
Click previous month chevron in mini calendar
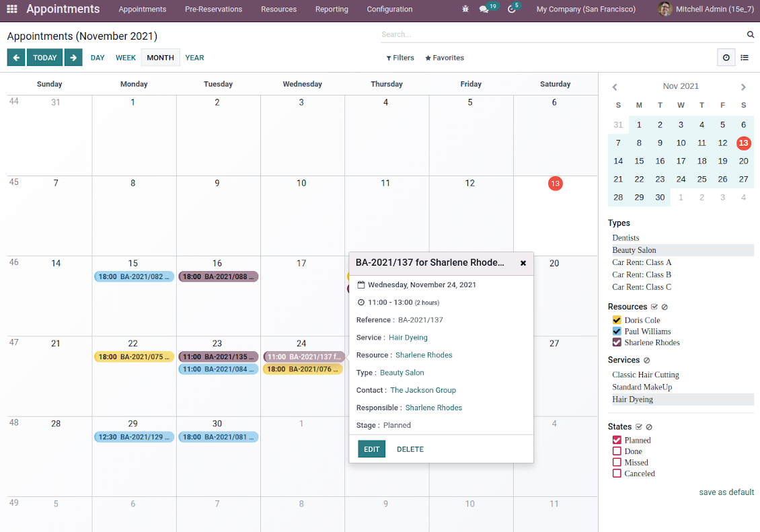615,87
